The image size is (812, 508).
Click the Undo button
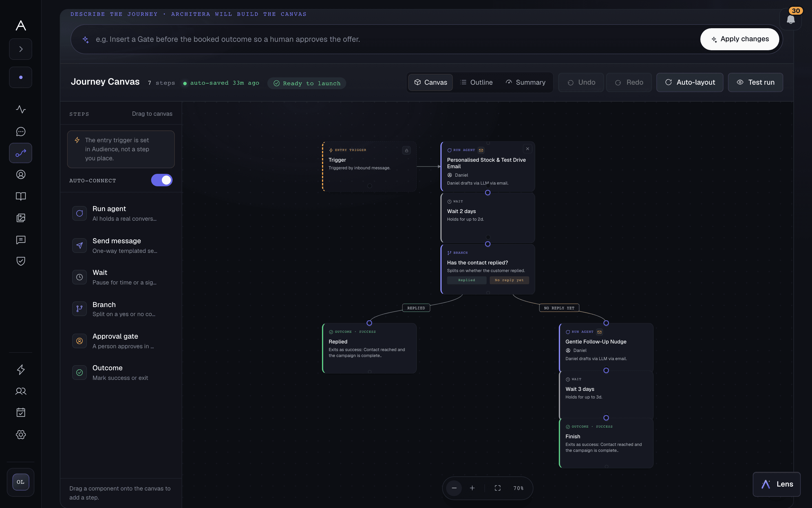[581, 82]
